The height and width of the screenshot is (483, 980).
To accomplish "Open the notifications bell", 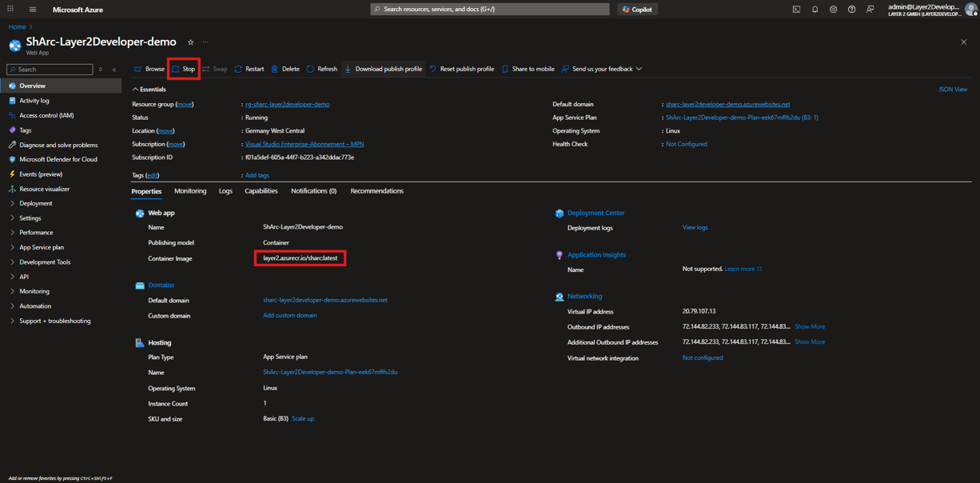I will pyautogui.click(x=815, y=10).
